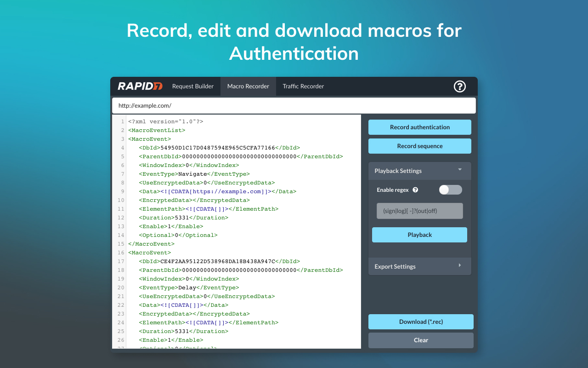Click the tooltip icon next to Enable regex
588x368 pixels.
coord(415,190)
